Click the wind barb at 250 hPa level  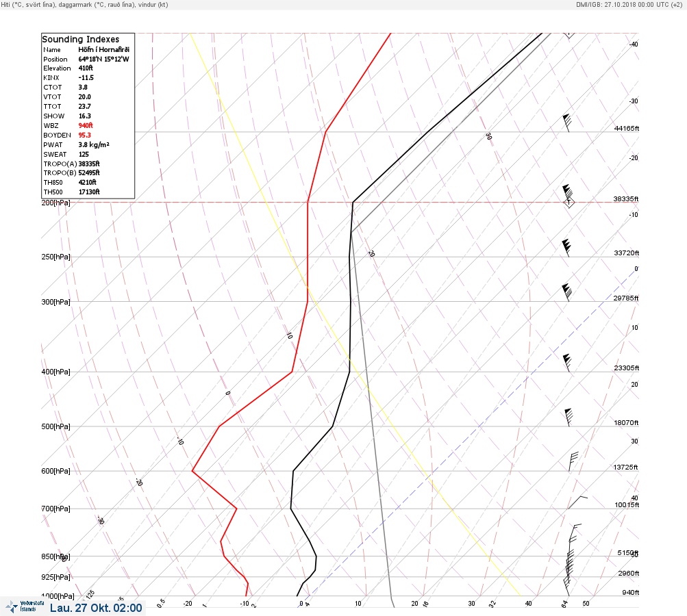pos(566,248)
